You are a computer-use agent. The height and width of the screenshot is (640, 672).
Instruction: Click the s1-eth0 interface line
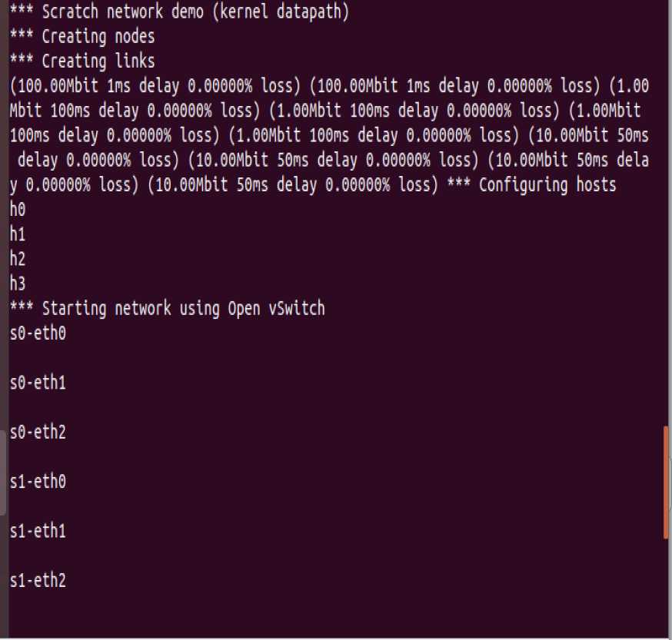pos(38,482)
